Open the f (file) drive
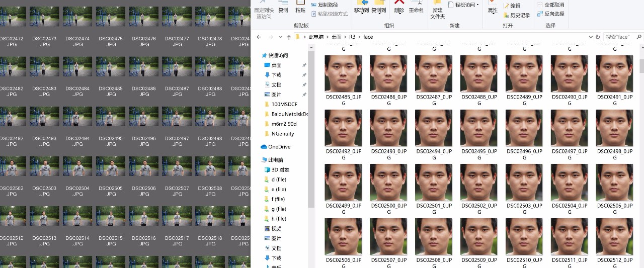644x268 pixels. (x=275, y=199)
